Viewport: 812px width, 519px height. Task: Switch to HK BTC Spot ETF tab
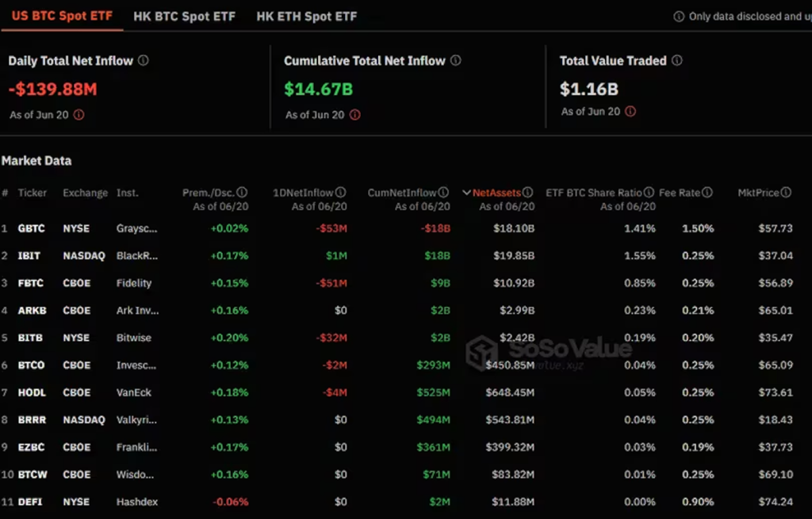(x=184, y=17)
